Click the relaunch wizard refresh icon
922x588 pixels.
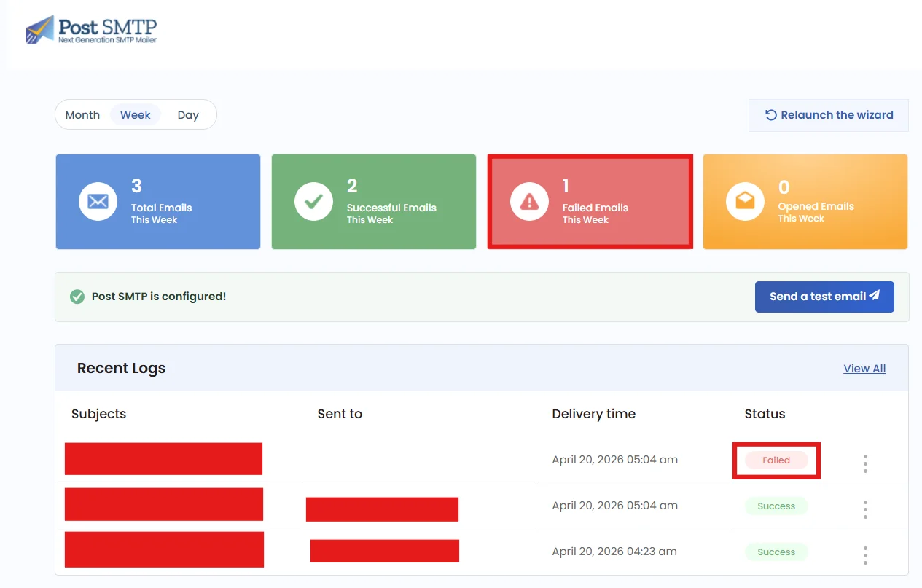click(770, 114)
